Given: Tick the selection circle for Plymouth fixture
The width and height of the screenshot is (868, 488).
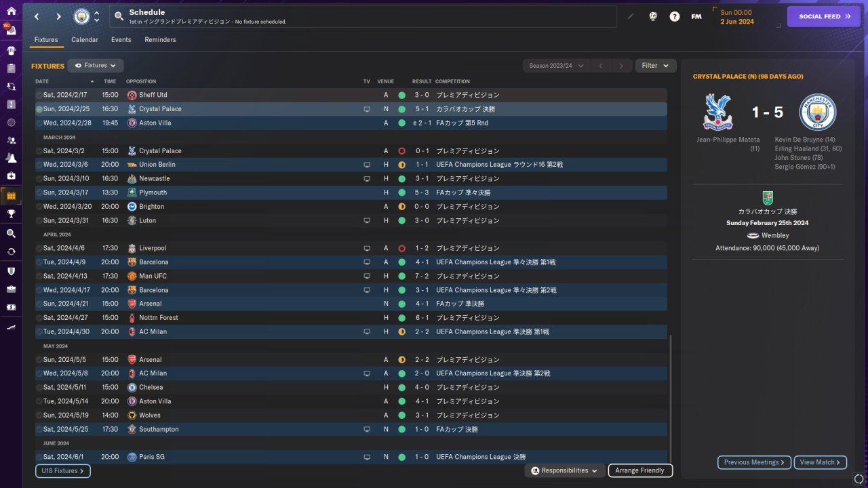Looking at the screenshot, I should point(39,192).
